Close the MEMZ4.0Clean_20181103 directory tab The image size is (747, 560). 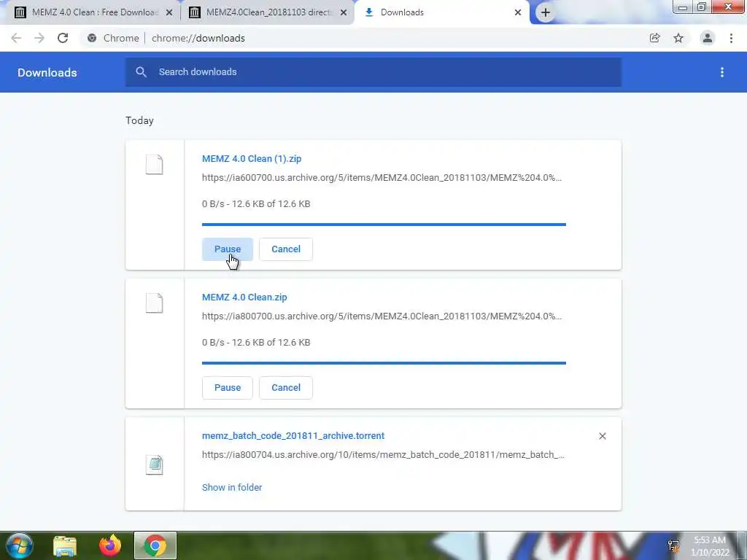click(x=344, y=12)
